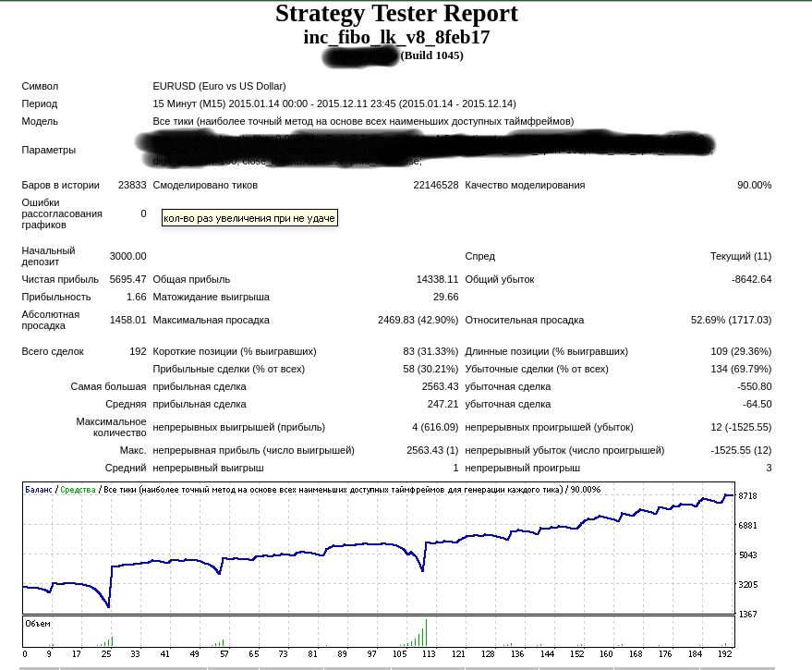Click profit trades value 58 (30.21%)
This screenshot has width=812, height=670.
pos(430,369)
